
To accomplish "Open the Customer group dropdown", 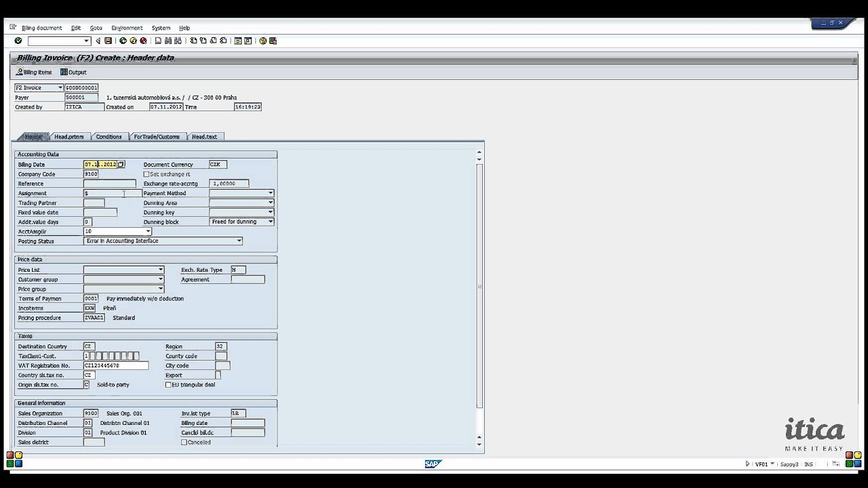I will [161, 279].
